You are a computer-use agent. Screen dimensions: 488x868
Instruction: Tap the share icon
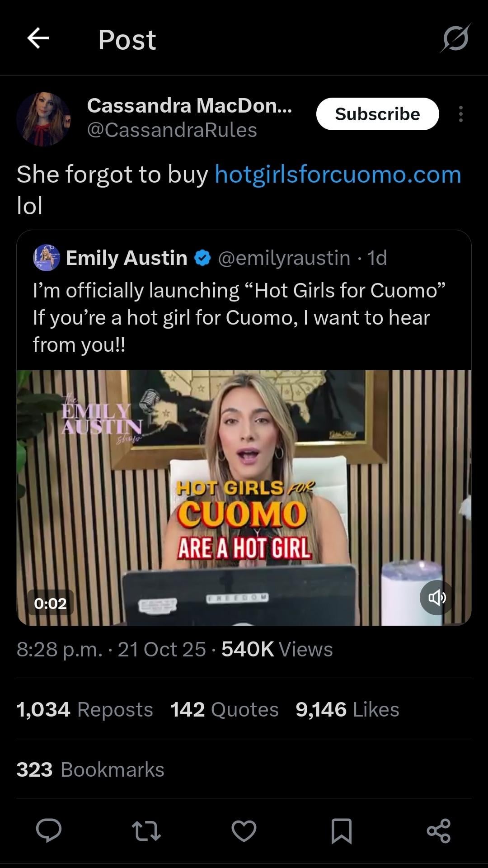coord(438,831)
